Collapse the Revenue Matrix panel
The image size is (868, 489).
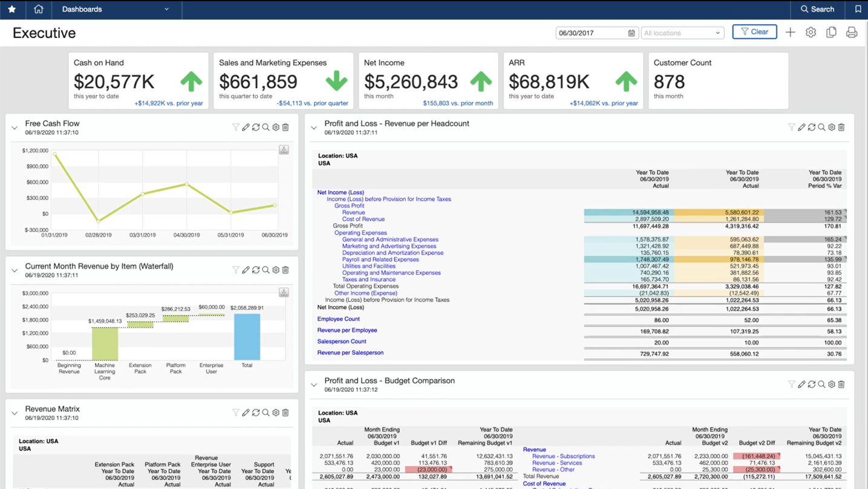click(14, 413)
